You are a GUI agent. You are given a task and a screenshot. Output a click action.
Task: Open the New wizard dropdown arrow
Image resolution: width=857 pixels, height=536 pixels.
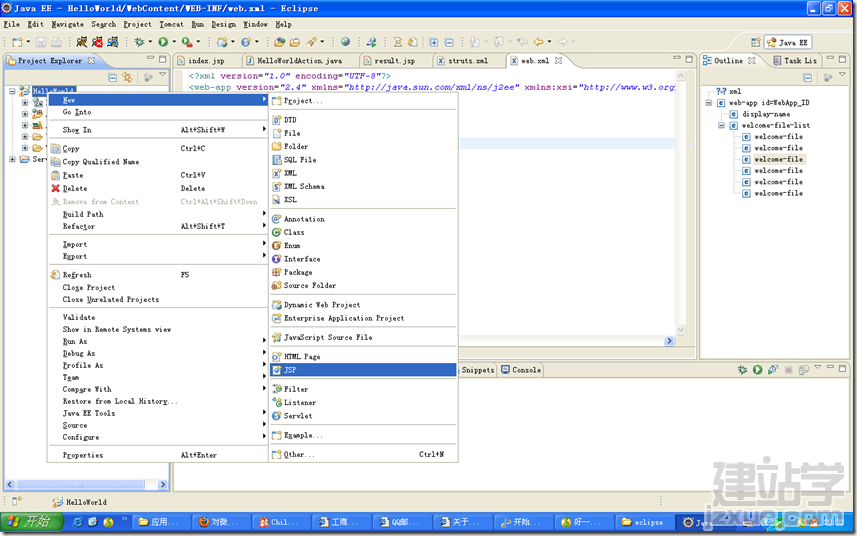pos(28,42)
